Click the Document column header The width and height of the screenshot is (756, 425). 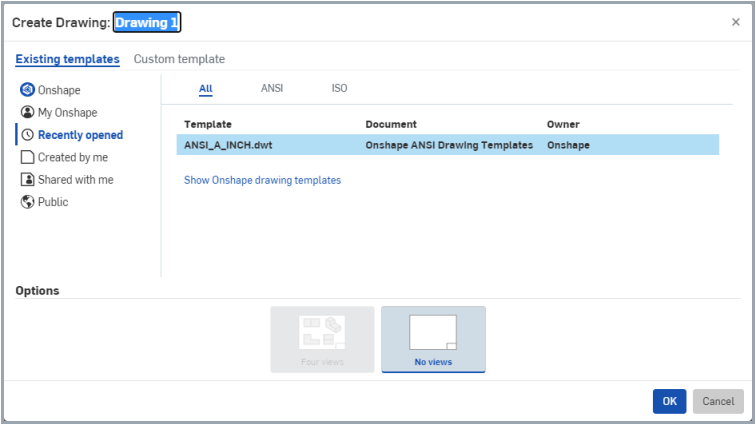[x=391, y=124]
